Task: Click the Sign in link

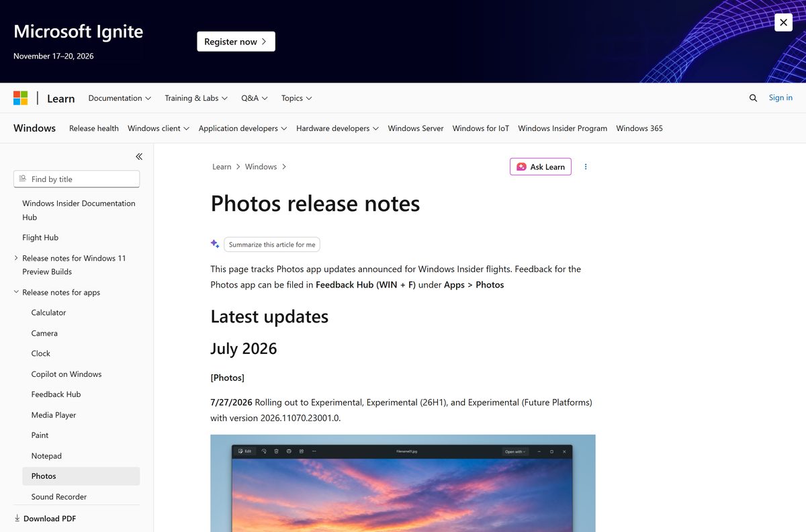Action: pyautogui.click(x=780, y=97)
